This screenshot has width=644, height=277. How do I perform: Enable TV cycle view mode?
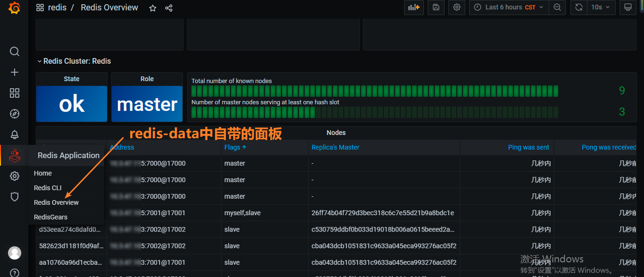[x=628, y=7]
